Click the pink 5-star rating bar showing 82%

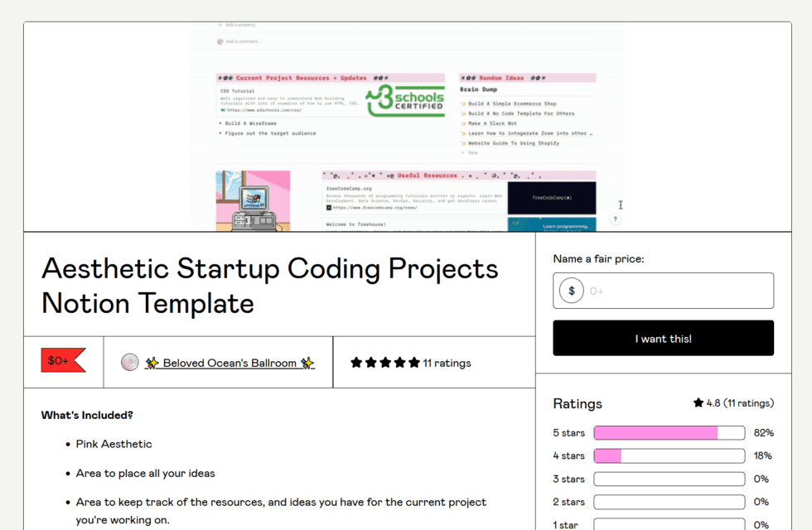655,432
